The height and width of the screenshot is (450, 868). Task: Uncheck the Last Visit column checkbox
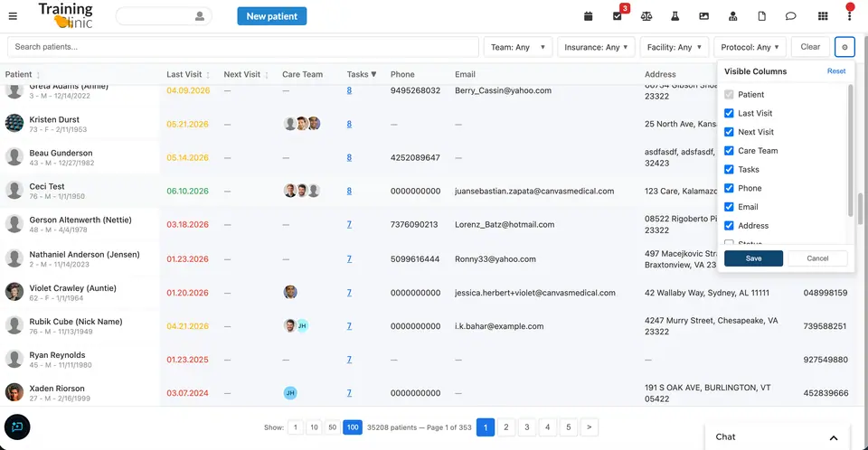729,113
